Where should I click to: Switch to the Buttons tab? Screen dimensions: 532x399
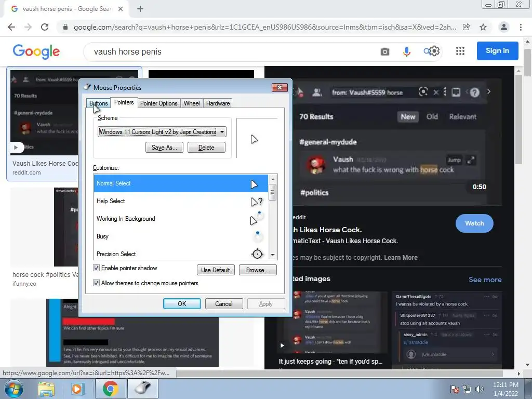coord(98,103)
